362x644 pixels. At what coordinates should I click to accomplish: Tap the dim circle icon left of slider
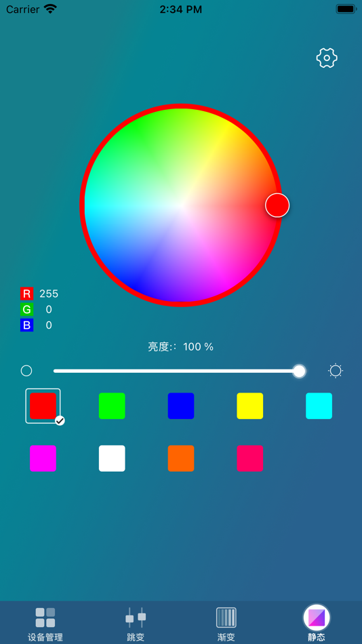click(26, 371)
